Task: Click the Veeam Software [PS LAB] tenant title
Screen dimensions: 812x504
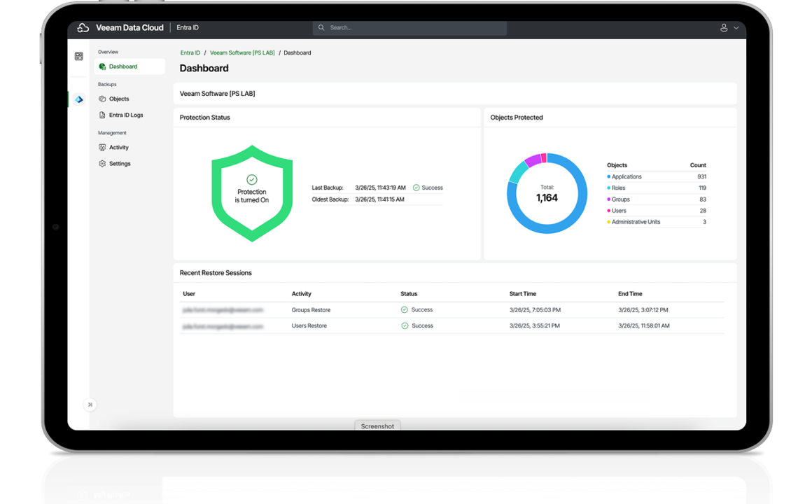Action: click(x=218, y=94)
